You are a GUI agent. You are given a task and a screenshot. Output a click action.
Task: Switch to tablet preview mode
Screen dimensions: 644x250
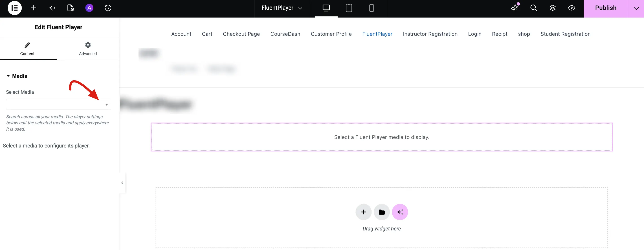[349, 8]
